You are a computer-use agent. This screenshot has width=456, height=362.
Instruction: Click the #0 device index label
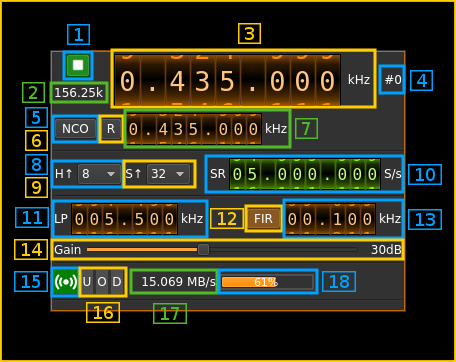coord(393,80)
